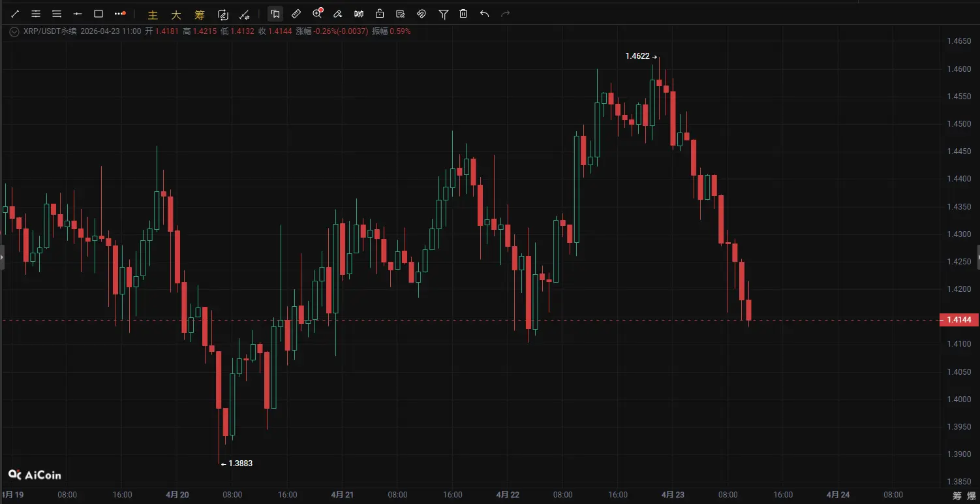This screenshot has height=504, width=980.
Task: Click the 1.3883 low price marker
Action: tap(237, 464)
